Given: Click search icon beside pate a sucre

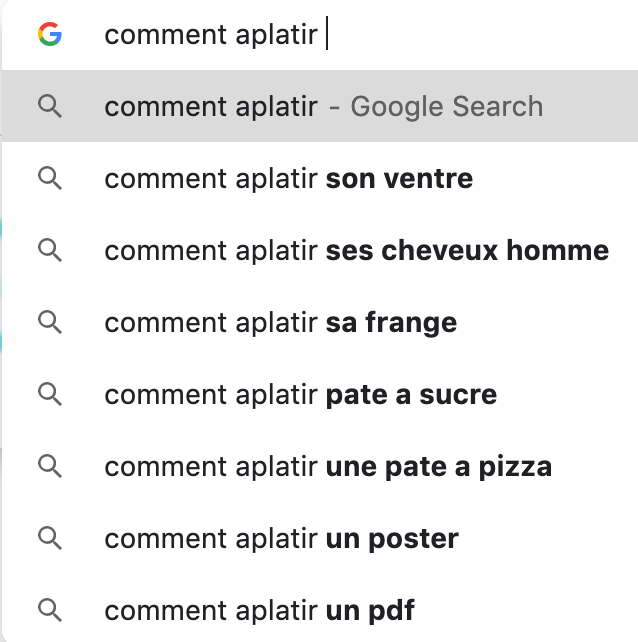Looking at the screenshot, I should [50, 395].
